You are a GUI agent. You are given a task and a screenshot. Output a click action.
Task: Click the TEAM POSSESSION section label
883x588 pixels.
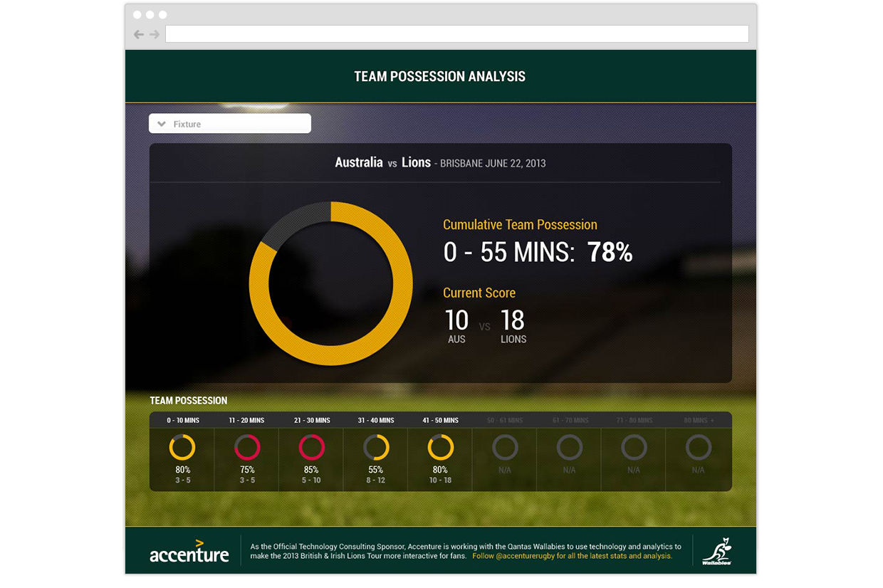point(189,401)
